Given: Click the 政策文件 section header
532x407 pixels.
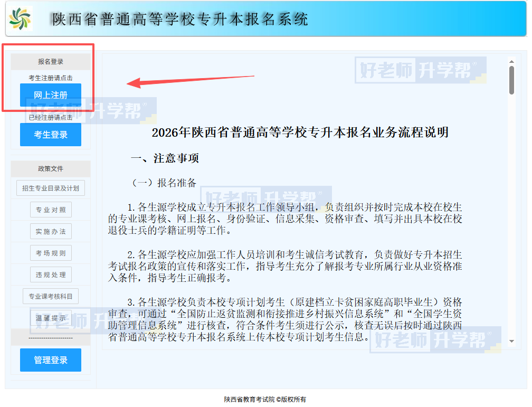Looking at the screenshot, I should [51, 169].
